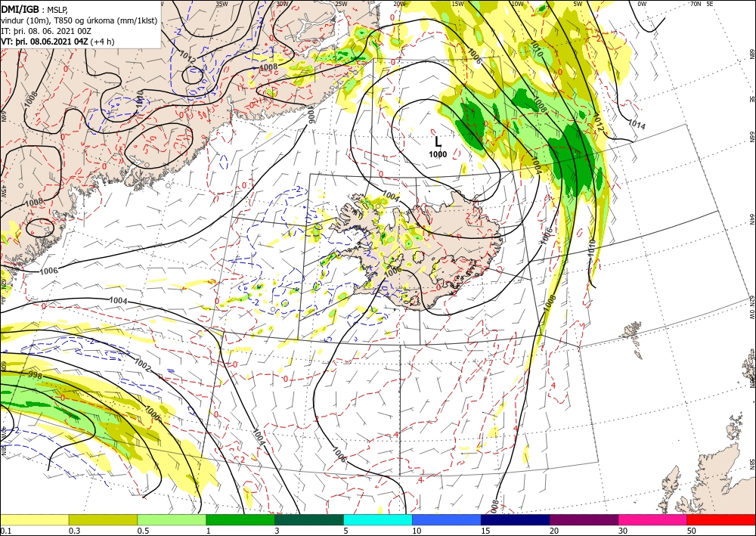The height and width of the screenshot is (536, 756).
Task: Click the yellow 0.1–0.3 legend swatch
Action: click(x=34, y=519)
